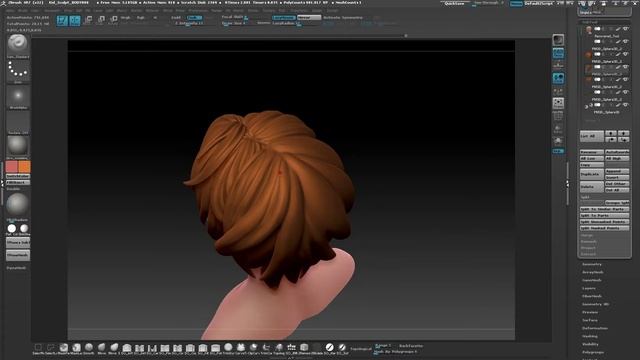Hide topmost subtool using its eye icon
This screenshot has width=640, height=360.
coord(625,29)
